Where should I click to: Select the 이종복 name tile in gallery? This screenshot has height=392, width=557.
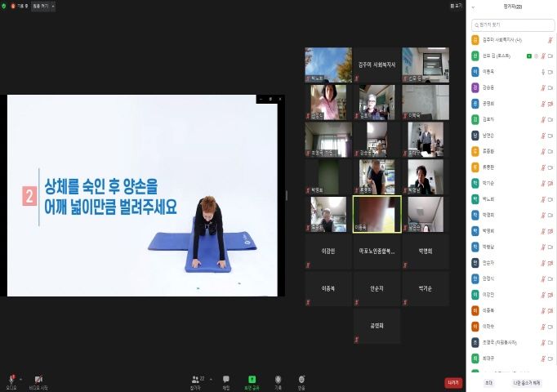[x=328, y=288]
